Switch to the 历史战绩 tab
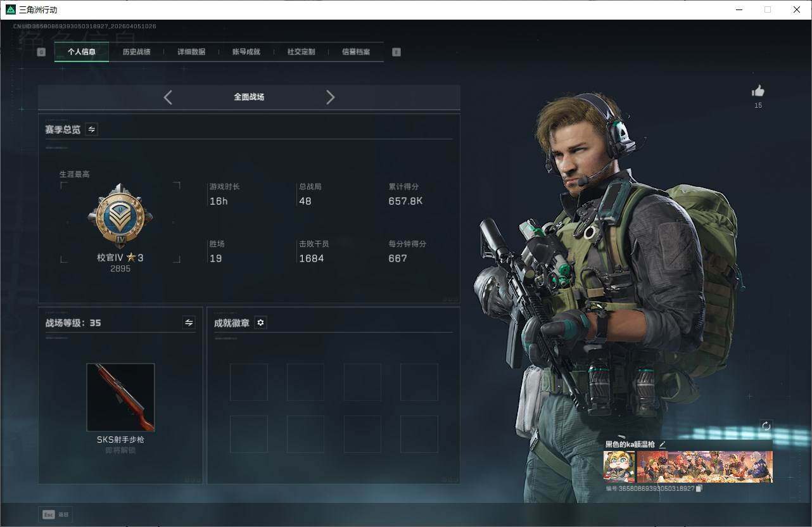Viewport: 812px width, 527px height. 136,52
